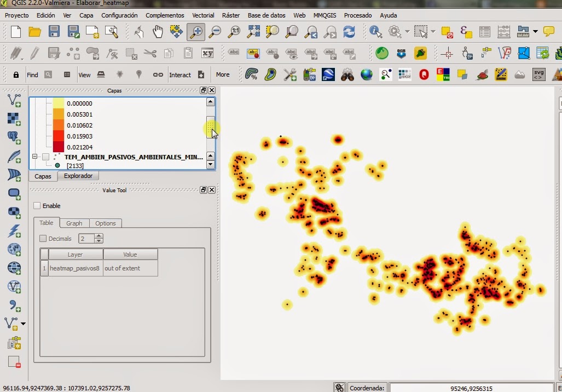The height and width of the screenshot is (392, 562).
Task: Open the Ráster menu
Action: (231, 15)
